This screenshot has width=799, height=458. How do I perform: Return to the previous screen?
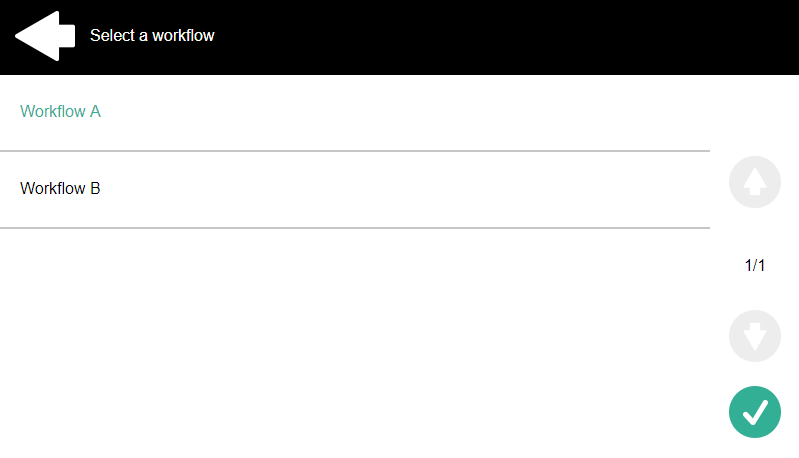(x=45, y=36)
